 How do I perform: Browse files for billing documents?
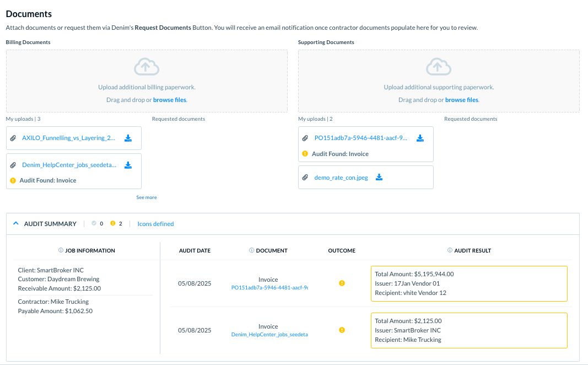click(x=169, y=100)
